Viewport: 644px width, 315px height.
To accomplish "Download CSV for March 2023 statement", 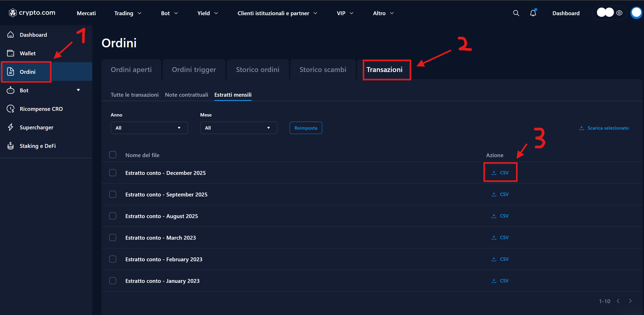I will pyautogui.click(x=500, y=237).
